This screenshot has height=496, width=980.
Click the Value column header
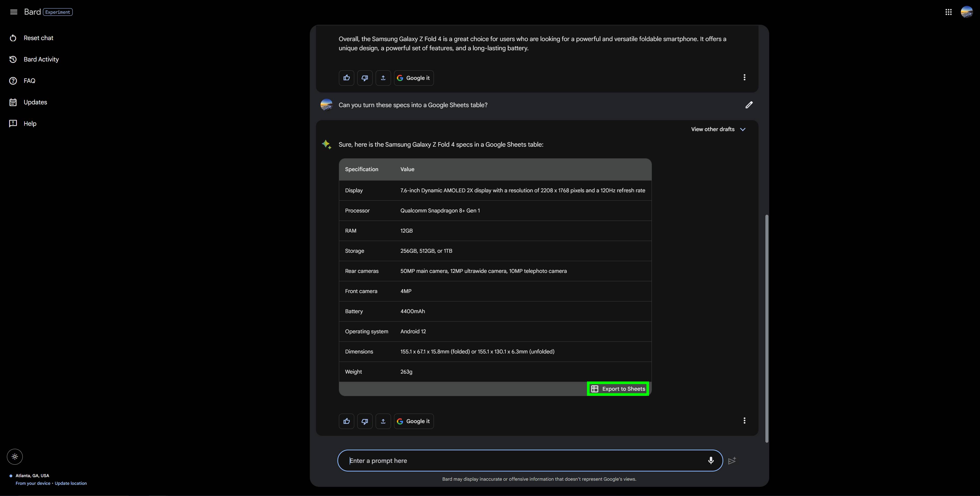(407, 169)
